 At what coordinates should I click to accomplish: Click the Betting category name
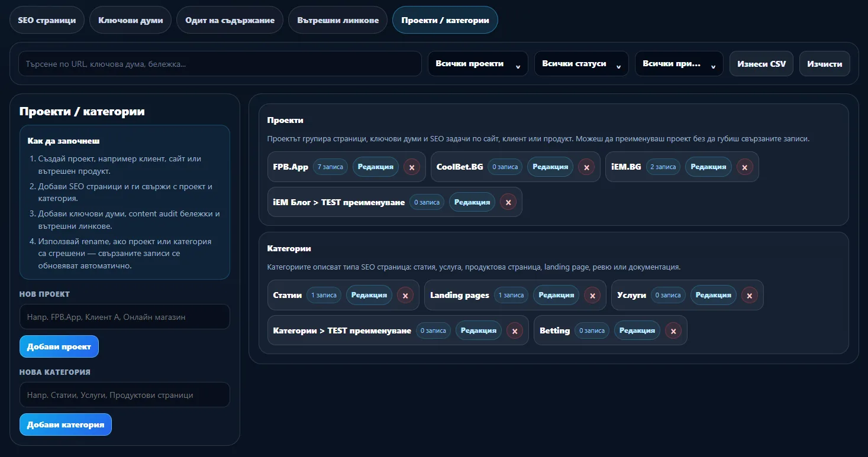[554, 330]
